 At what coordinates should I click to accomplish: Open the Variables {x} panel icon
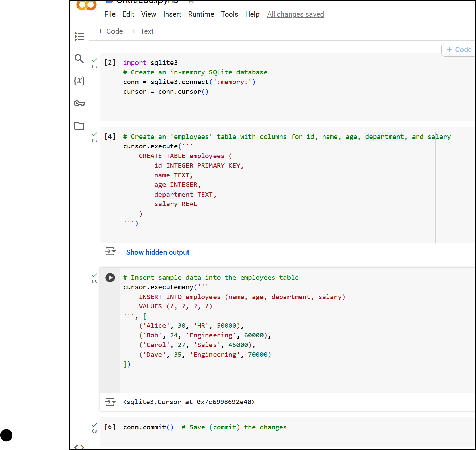(79, 81)
